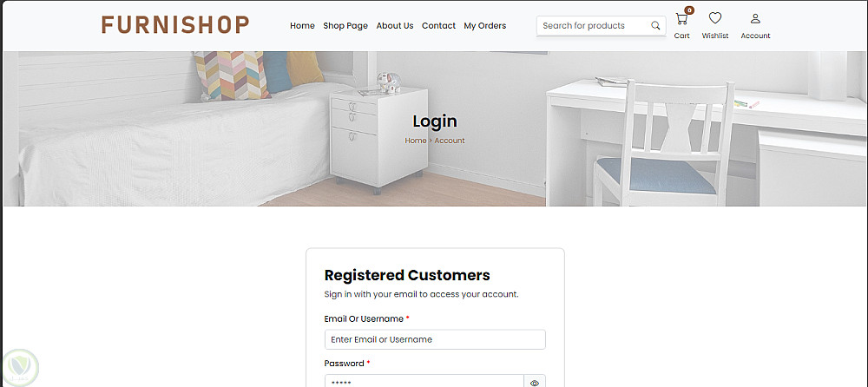Viewport: 868px width, 387px height.
Task: Focus the Search for products field
Action: tap(592, 25)
